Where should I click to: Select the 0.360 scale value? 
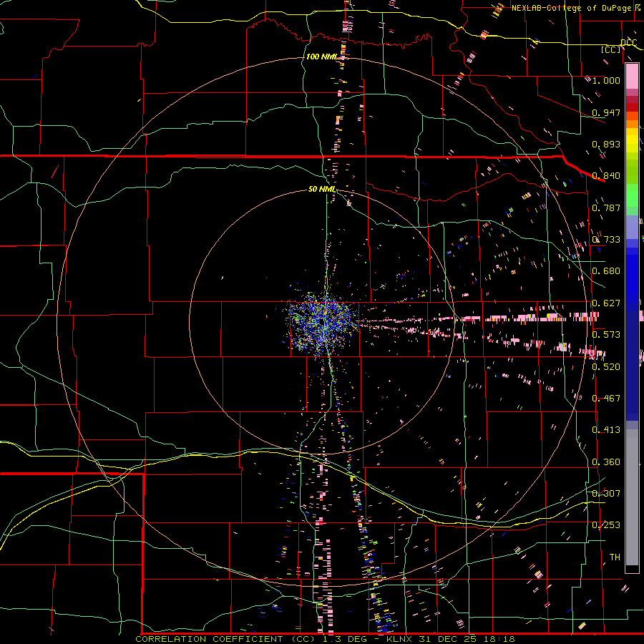[x=606, y=462]
